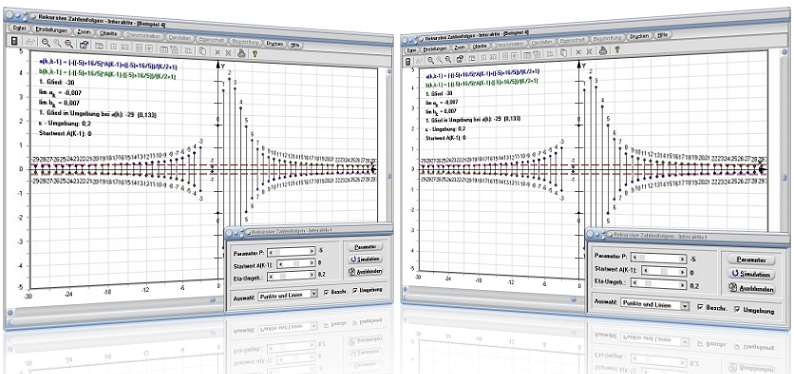Click zoom in magnifier in left window toolbar

(46, 43)
